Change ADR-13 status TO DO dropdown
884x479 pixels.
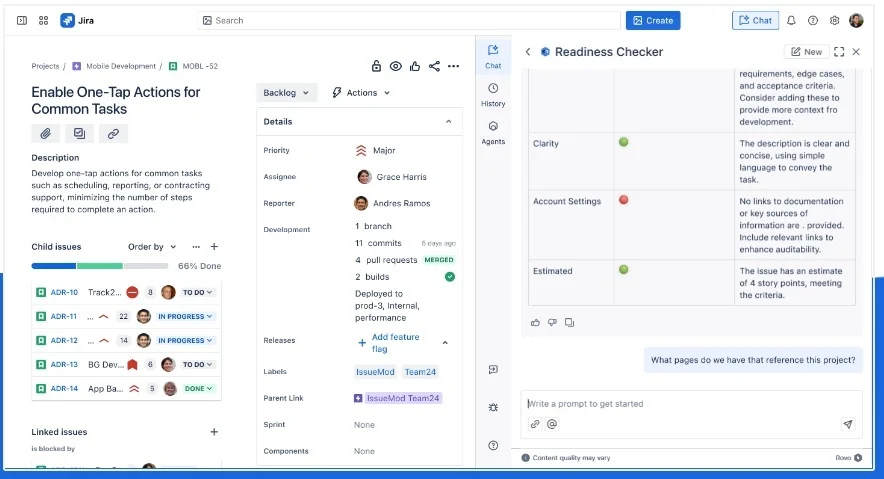pos(197,365)
